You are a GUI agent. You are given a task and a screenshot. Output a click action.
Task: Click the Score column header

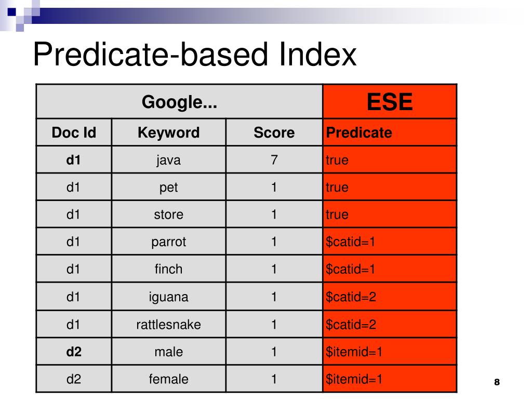(274, 132)
